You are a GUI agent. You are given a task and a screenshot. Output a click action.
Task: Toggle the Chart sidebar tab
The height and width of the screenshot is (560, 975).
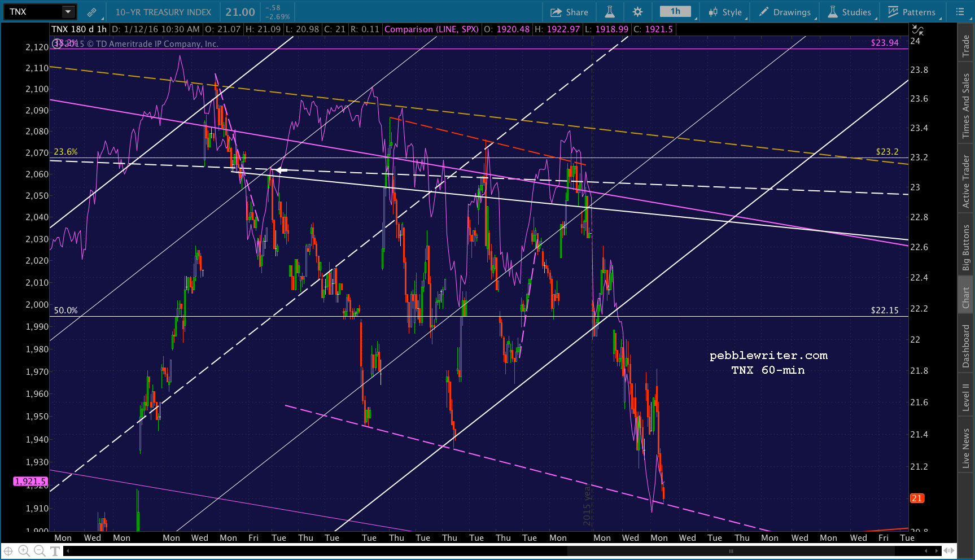click(x=966, y=297)
